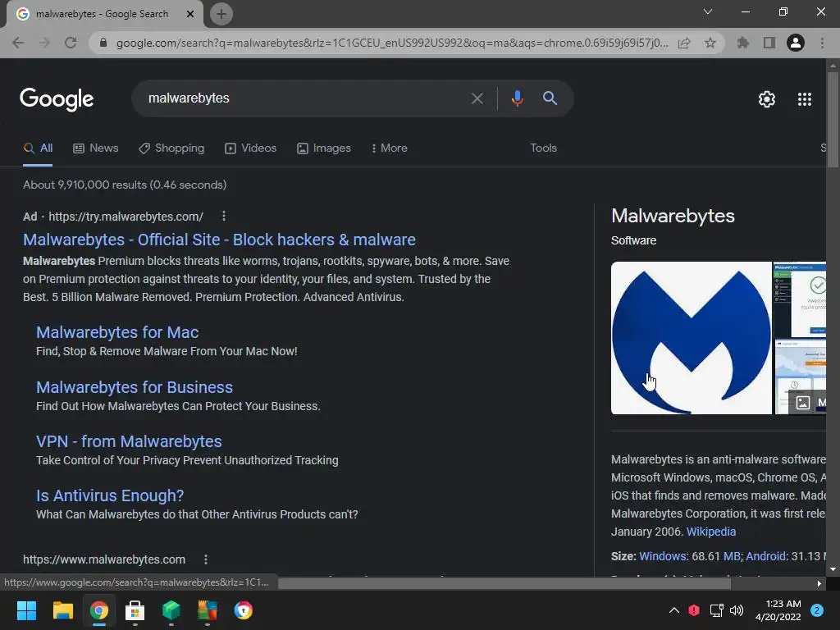Open Chrome three-dot menu

[822, 43]
